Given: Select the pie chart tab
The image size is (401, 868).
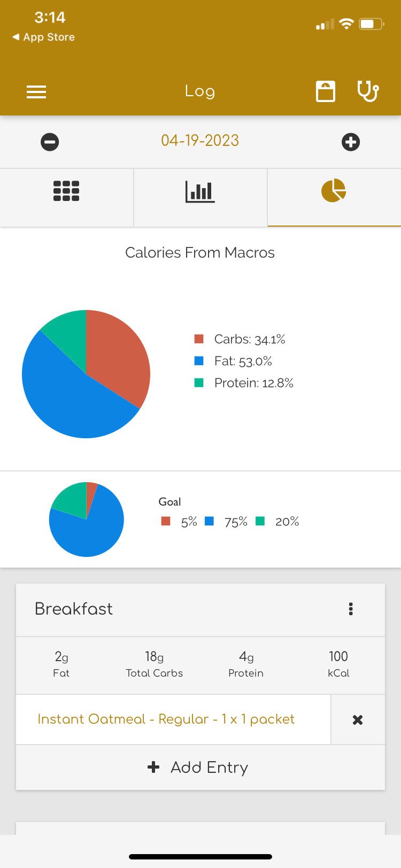Looking at the screenshot, I should 334,191.
